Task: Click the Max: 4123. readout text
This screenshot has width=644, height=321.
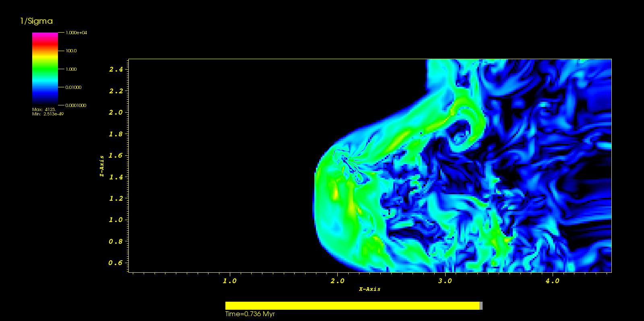Action: [x=44, y=109]
